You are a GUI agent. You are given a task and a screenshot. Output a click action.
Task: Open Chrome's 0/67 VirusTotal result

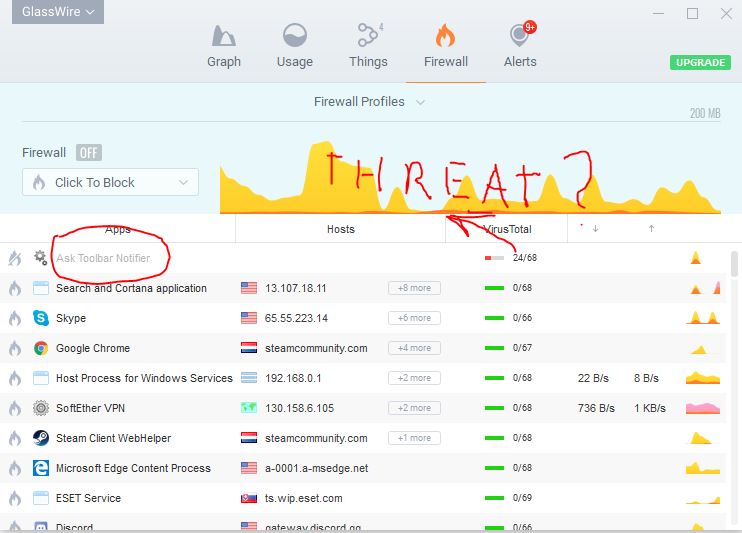tap(522, 348)
